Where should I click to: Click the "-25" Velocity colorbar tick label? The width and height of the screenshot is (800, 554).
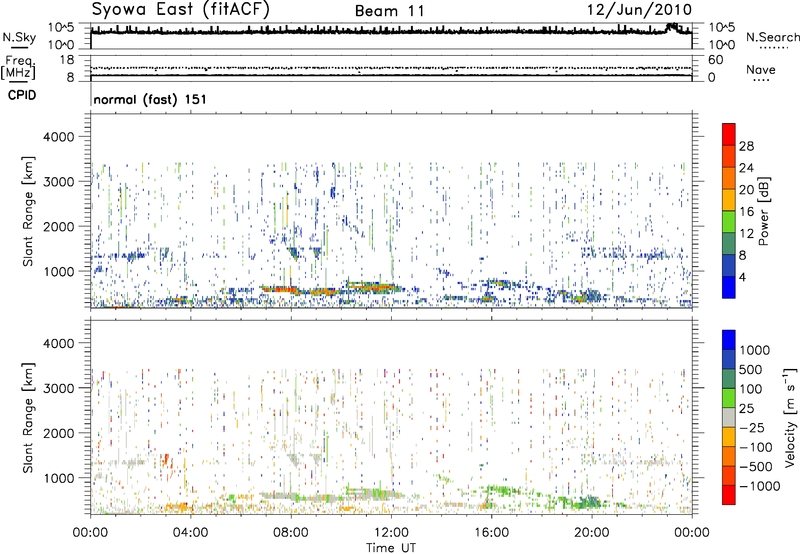tap(754, 427)
